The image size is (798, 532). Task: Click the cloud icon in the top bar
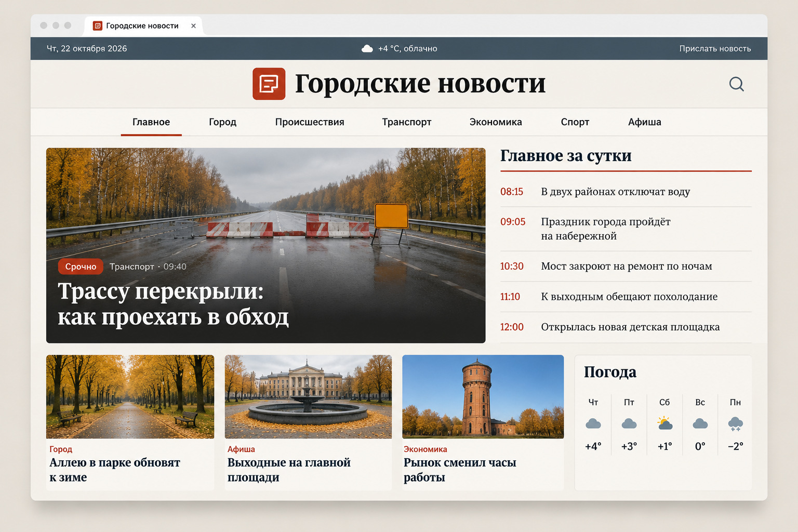pyautogui.click(x=367, y=49)
